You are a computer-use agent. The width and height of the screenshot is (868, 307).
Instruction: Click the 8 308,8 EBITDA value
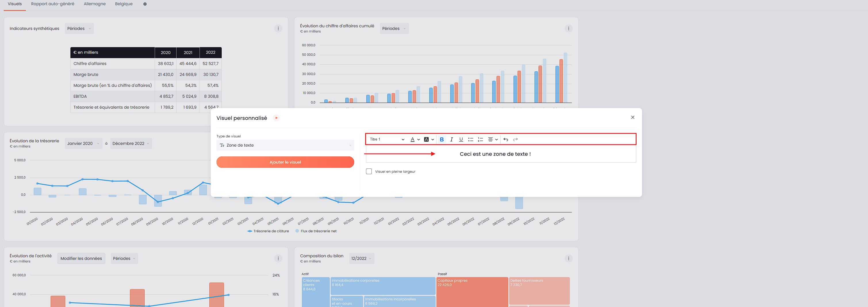(211, 96)
